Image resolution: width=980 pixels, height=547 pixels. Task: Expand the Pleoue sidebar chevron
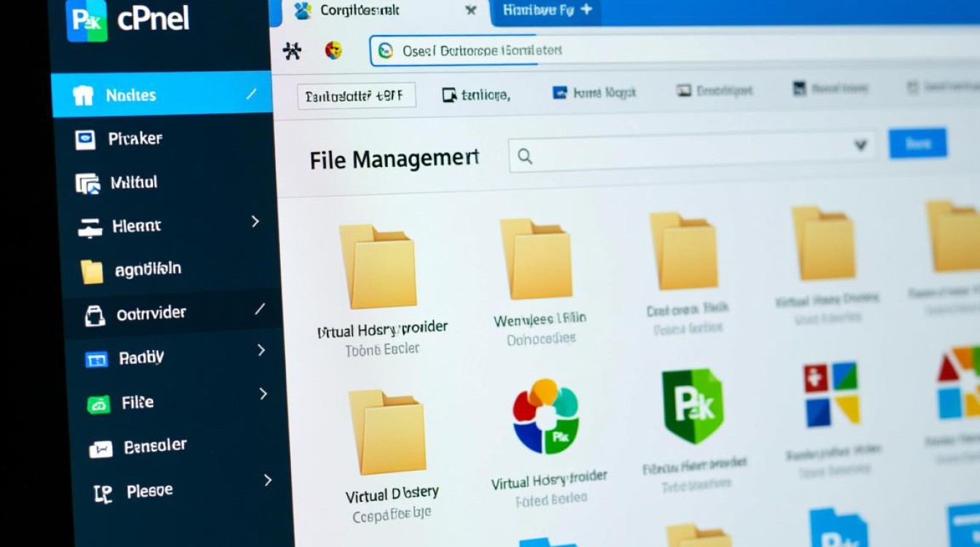point(268,480)
